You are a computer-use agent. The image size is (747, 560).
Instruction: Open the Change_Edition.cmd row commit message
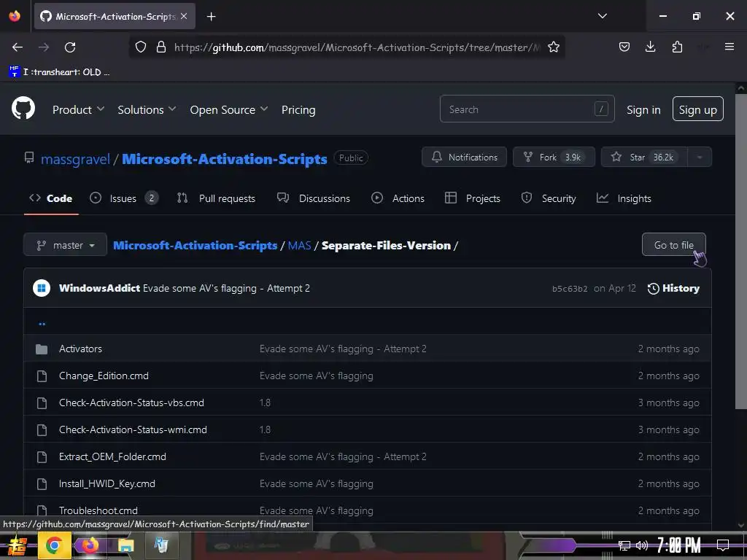pyautogui.click(x=317, y=376)
